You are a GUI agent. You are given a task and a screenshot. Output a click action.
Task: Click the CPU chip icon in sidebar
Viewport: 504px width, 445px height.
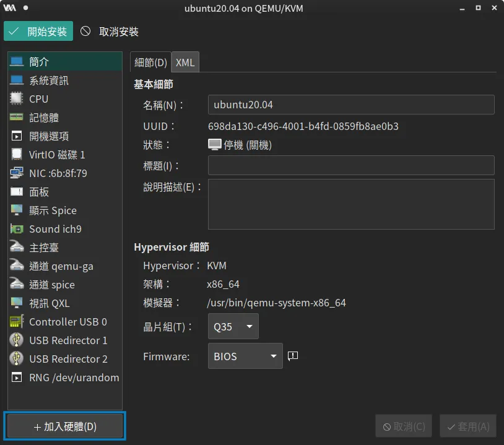pyautogui.click(x=17, y=99)
